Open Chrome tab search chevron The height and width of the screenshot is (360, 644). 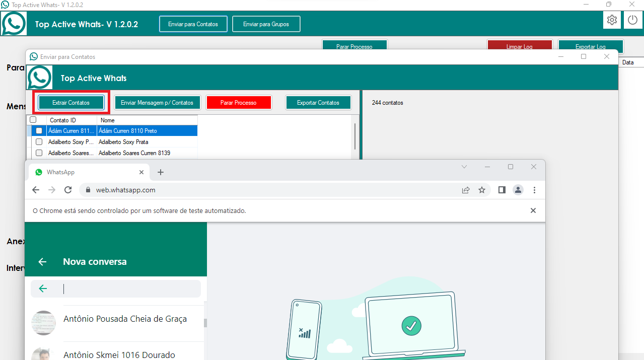(464, 167)
